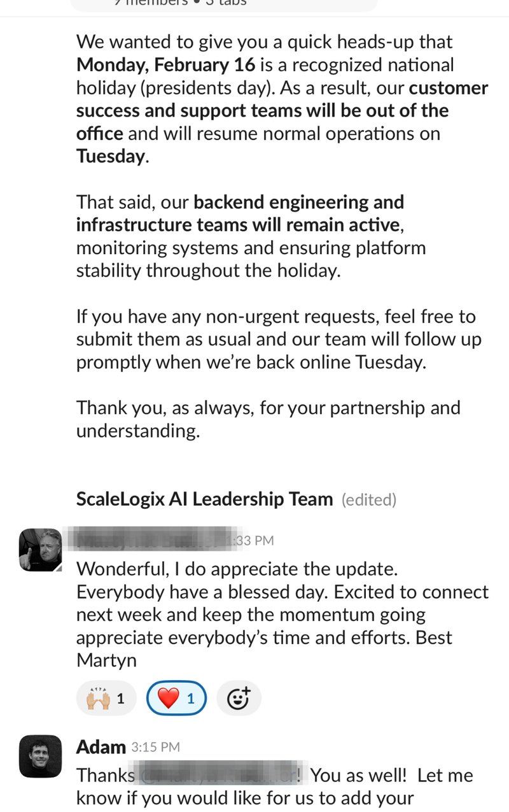
Task: Tap the bold Monday, February 16 text
Action: coord(166,65)
